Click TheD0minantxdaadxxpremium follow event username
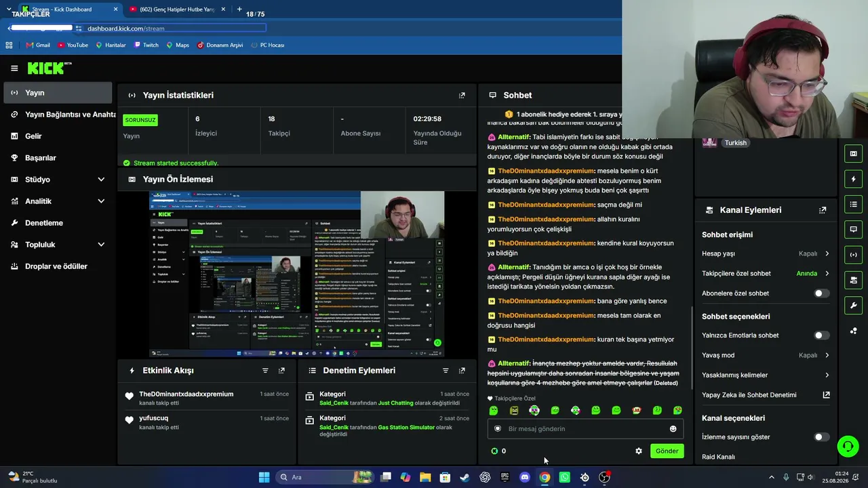The image size is (868, 488). [x=186, y=394]
